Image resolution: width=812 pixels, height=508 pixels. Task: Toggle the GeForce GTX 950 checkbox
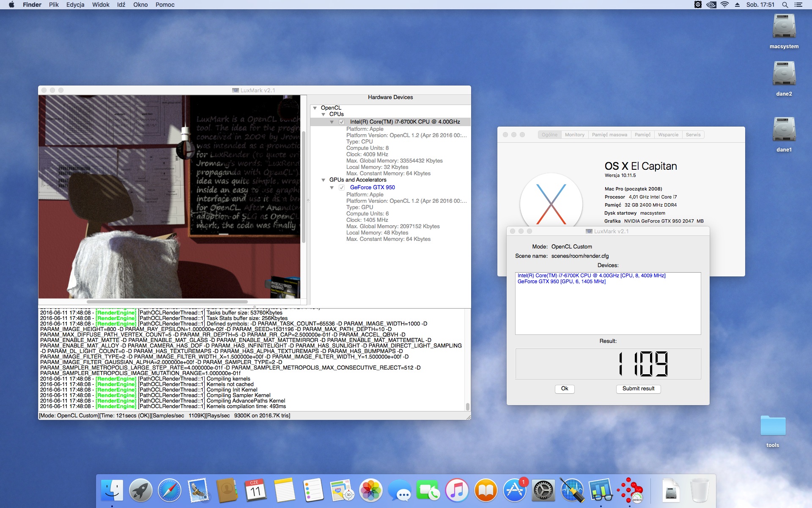[x=342, y=188]
